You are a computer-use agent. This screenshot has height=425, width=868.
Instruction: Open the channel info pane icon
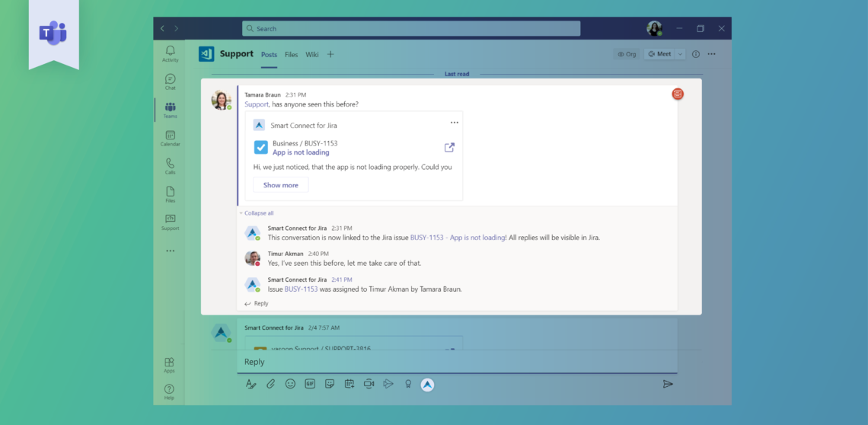point(697,54)
